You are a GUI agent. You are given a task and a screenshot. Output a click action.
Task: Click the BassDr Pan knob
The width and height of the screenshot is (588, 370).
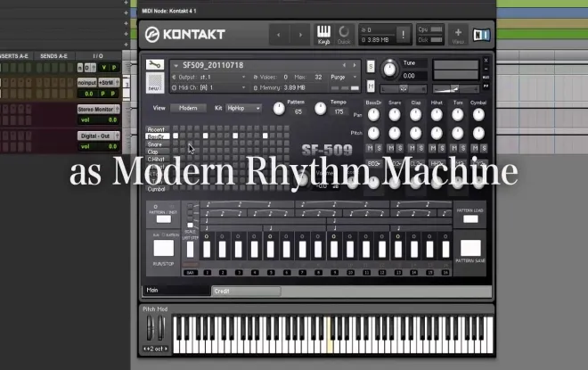[373, 115]
